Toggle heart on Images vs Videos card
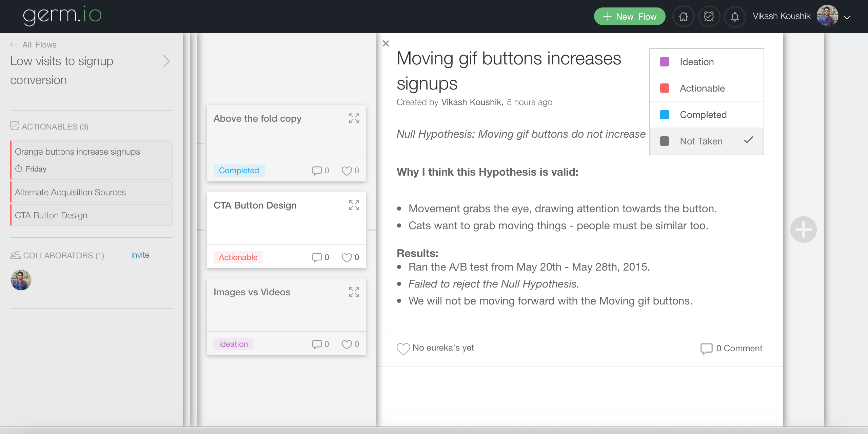 click(x=347, y=344)
